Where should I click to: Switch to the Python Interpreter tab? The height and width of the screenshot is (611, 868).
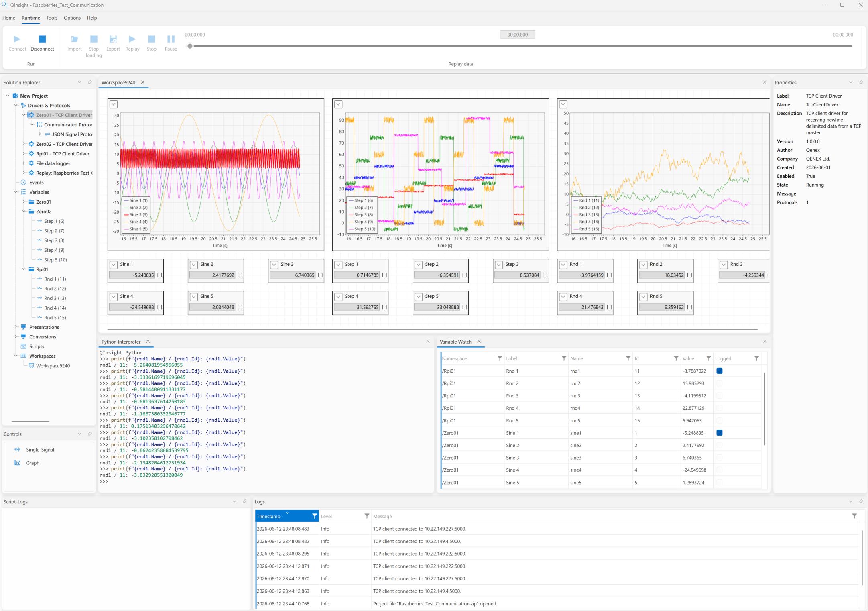(x=121, y=342)
